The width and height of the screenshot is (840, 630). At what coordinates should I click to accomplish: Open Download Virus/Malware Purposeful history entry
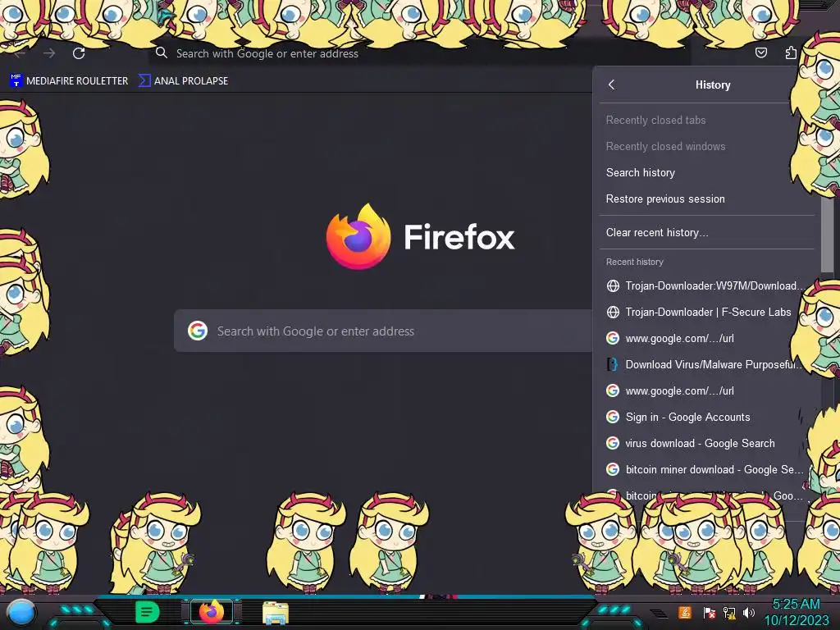pyautogui.click(x=706, y=364)
